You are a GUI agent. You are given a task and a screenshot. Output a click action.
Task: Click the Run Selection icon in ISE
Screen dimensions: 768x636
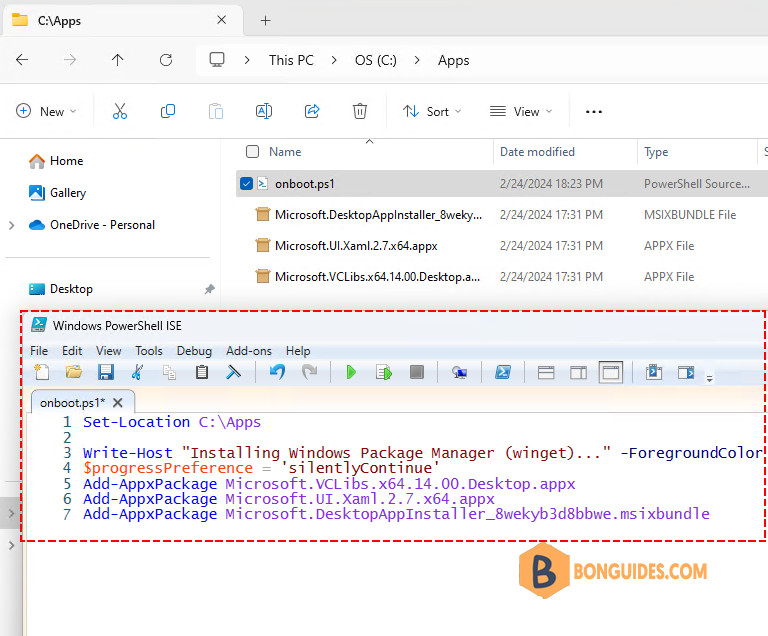[384, 372]
